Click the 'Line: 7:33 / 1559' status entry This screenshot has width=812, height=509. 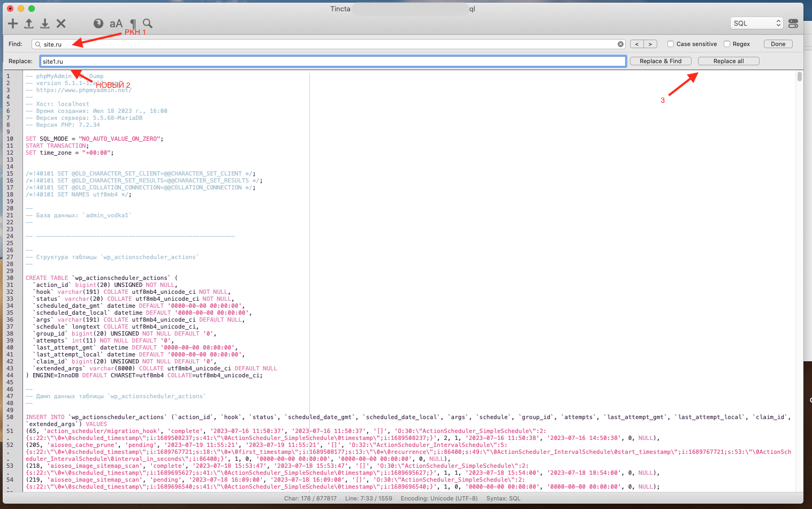(x=368, y=498)
